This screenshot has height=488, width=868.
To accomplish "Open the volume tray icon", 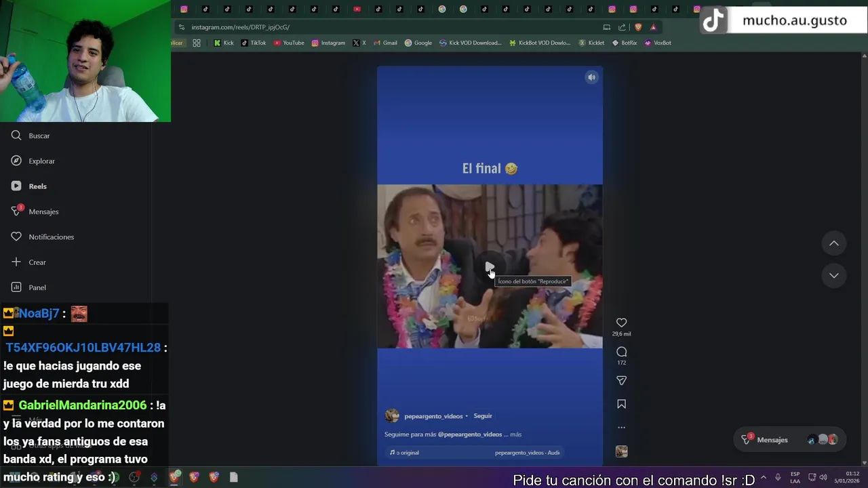I will click(x=823, y=477).
